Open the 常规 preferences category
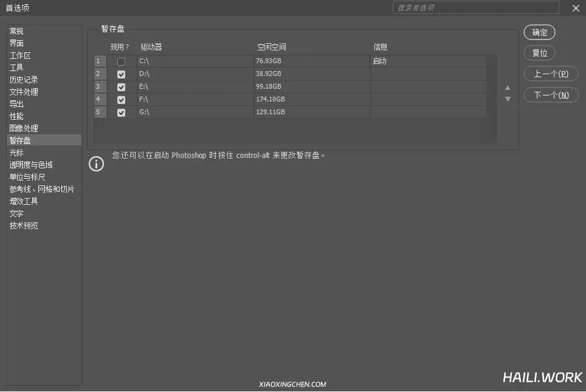586x392 pixels. point(17,31)
